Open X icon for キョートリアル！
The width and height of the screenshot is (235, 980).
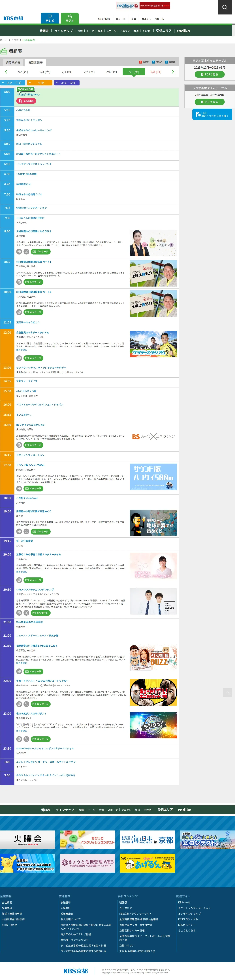point(26,704)
